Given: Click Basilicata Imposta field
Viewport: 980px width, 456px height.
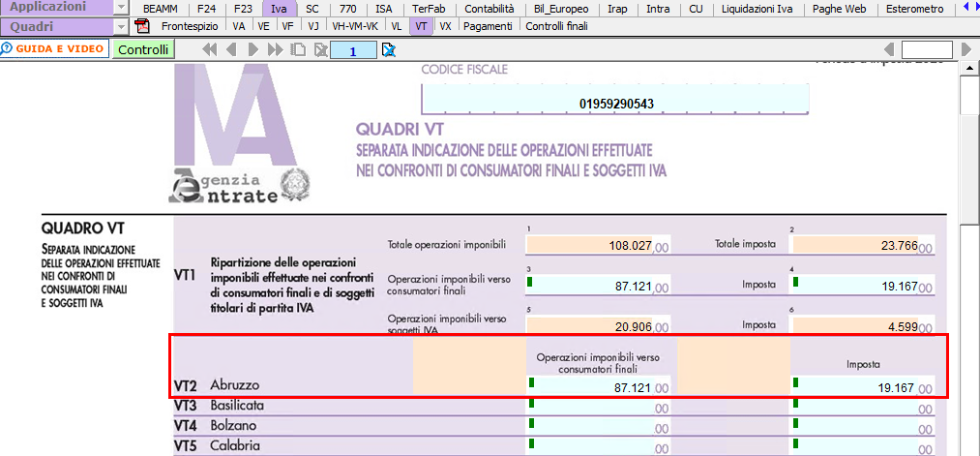Looking at the screenshot, I should (855, 407).
